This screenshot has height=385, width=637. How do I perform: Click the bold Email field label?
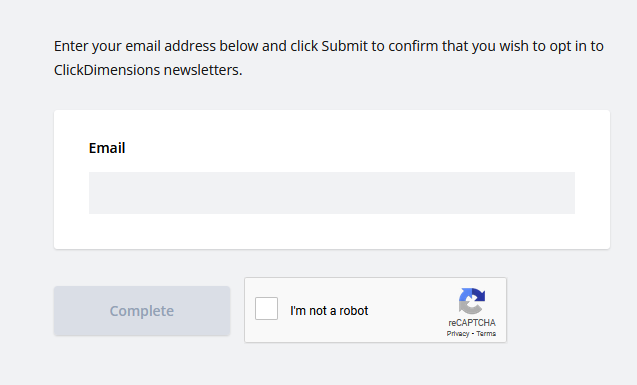[107, 148]
